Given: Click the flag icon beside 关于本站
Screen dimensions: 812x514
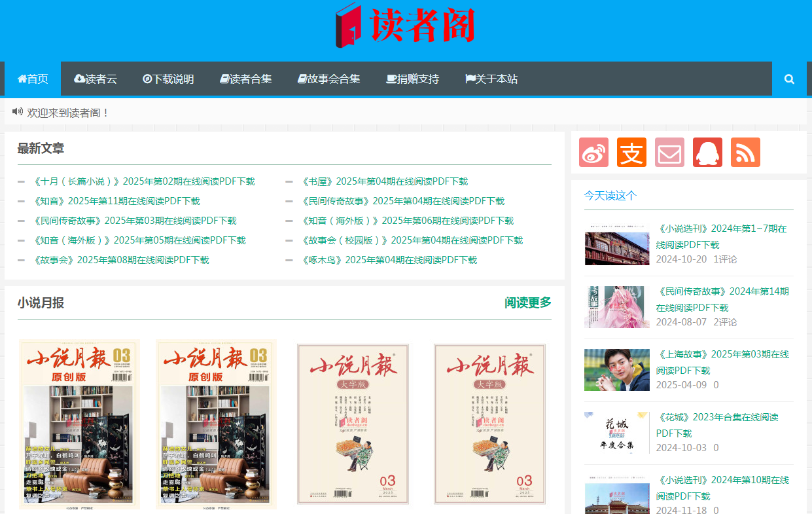Looking at the screenshot, I should (x=469, y=79).
